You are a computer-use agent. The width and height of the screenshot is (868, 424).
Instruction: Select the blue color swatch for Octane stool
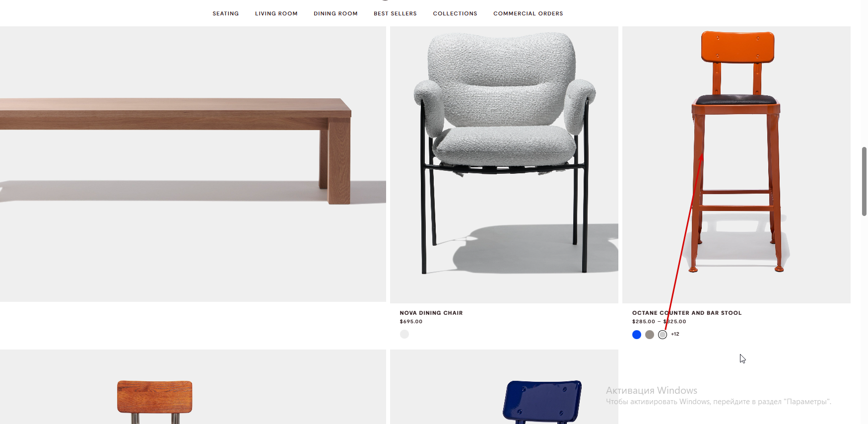(x=637, y=335)
